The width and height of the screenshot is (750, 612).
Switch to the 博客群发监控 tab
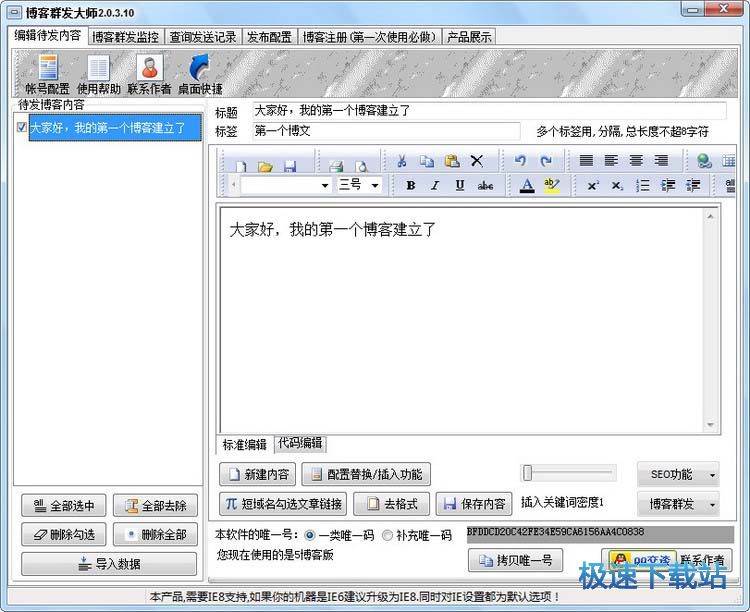(x=124, y=37)
